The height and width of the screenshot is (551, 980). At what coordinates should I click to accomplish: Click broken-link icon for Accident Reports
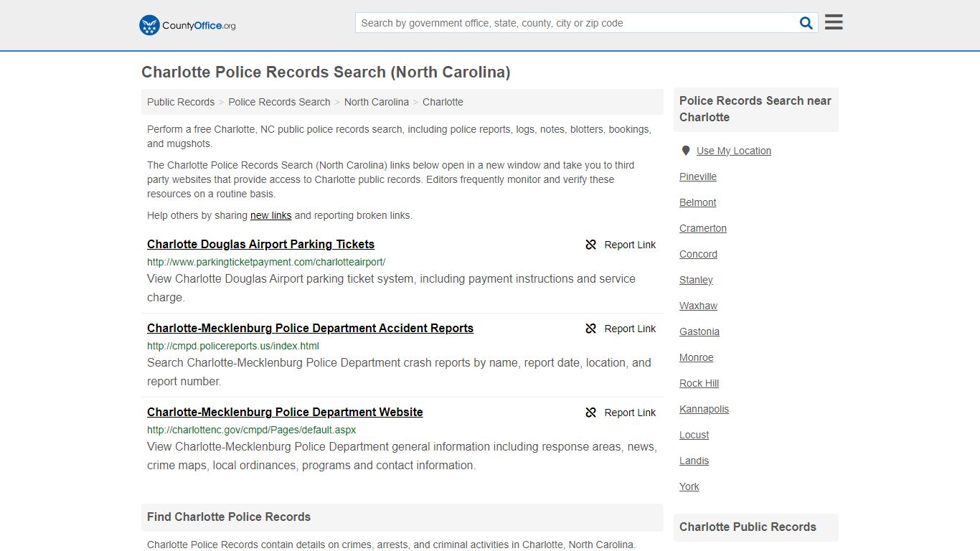point(591,329)
